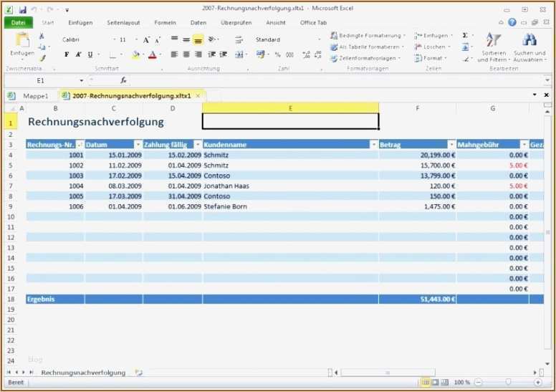
Task: Toggle top vertical alignment button
Action: pos(174,39)
